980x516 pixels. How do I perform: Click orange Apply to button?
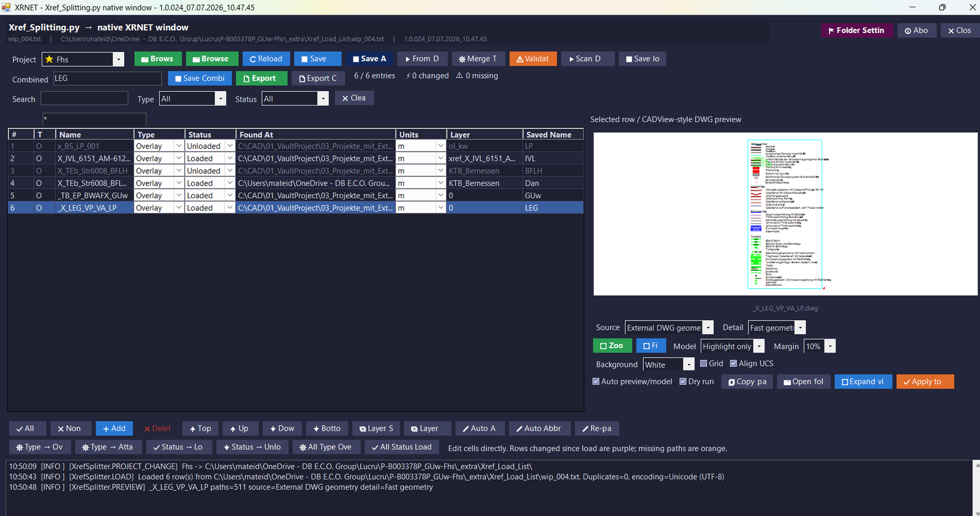point(925,381)
